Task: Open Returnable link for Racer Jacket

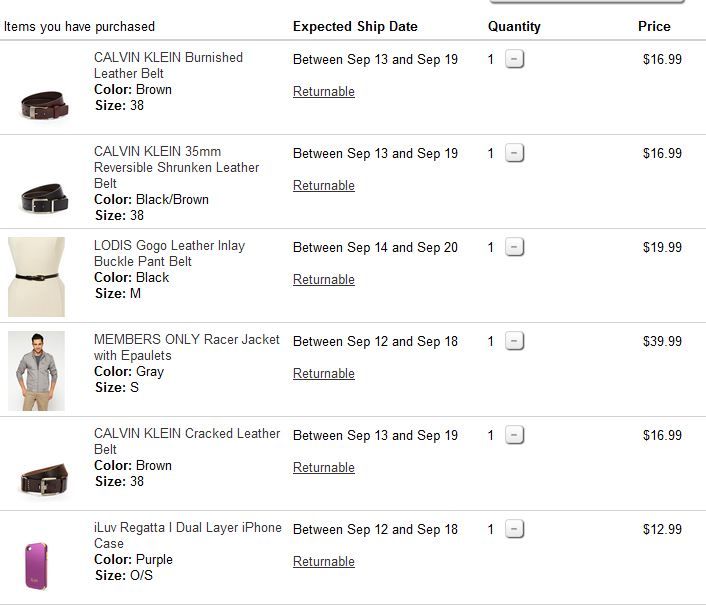Action: click(323, 374)
